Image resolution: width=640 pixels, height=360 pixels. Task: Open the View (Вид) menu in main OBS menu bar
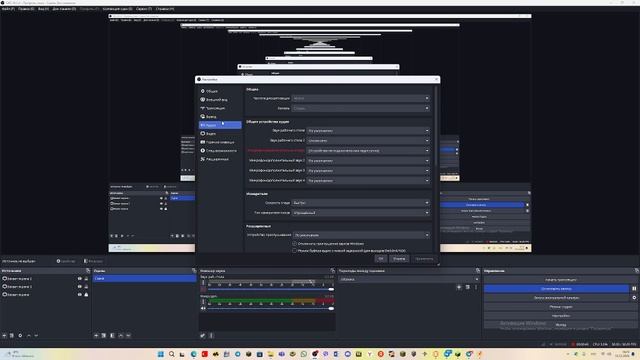click(43, 9)
